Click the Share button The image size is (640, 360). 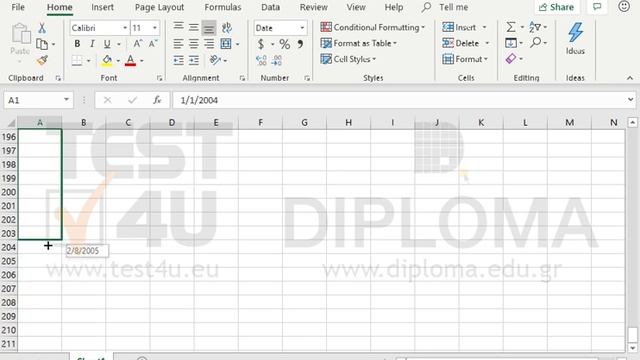tap(556, 7)
